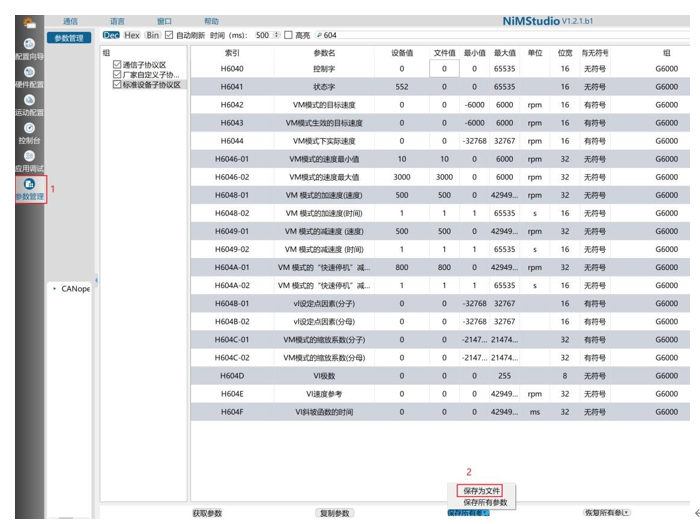The width and height of the screenshot is (700, 524).
Task: Open the 窗口 menu
Action: pyautogui.click(x=164, y=21)
